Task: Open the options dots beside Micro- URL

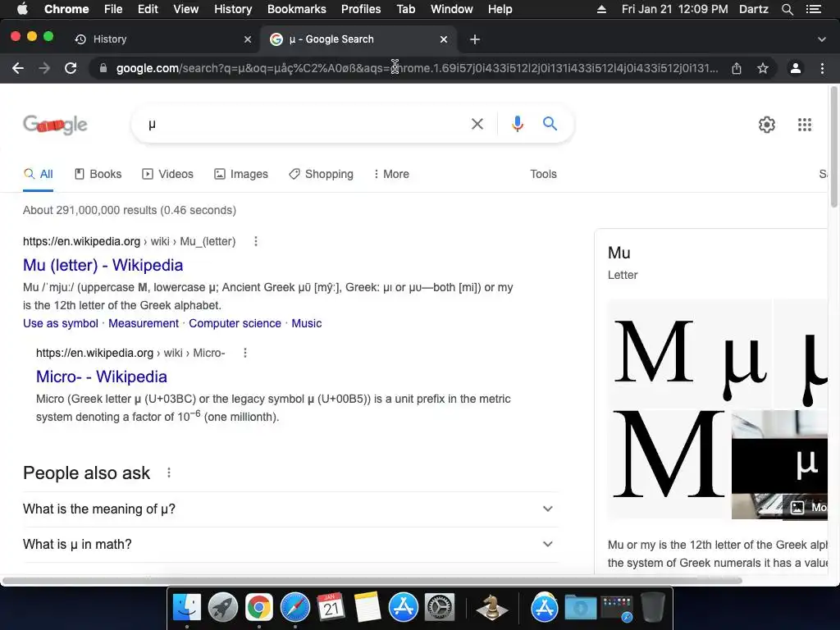Action: [x=244, y=353]
